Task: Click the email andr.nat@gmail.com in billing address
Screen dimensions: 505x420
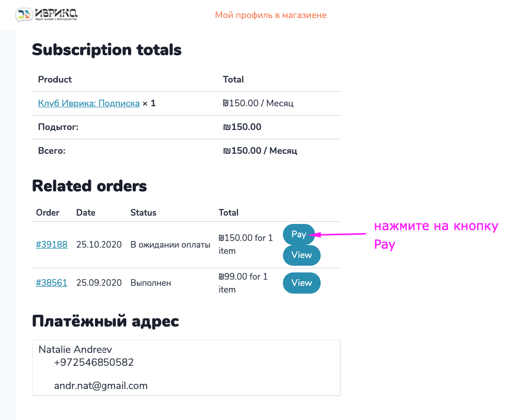Action: [x=101, y=385]
